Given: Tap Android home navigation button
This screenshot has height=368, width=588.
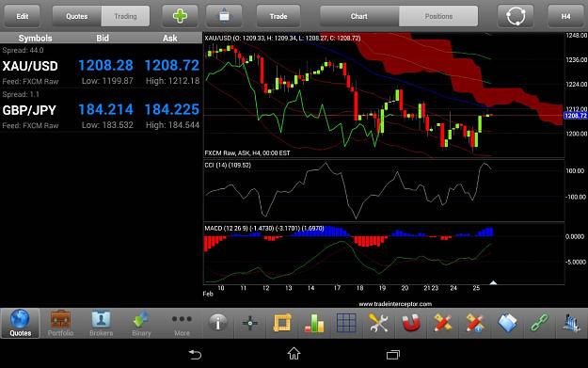Looking at the screenshot, I should point(294,354).
